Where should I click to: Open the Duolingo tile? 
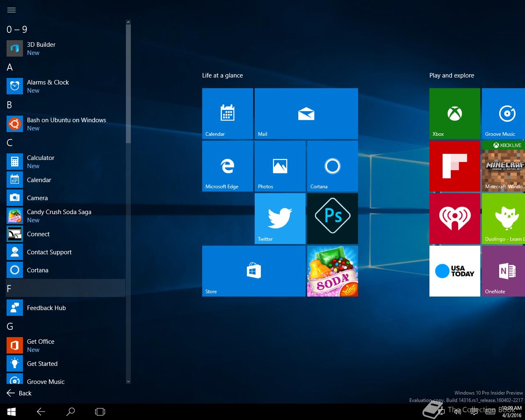504,219
